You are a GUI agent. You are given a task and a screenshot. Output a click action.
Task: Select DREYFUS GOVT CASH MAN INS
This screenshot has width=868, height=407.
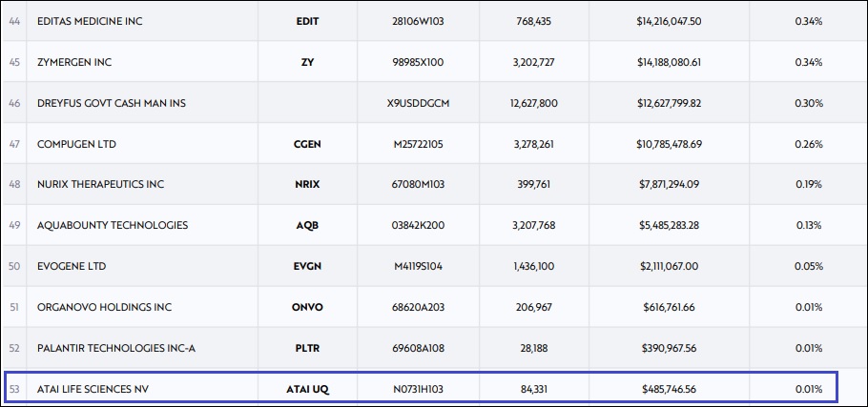[x=112, y=103]
